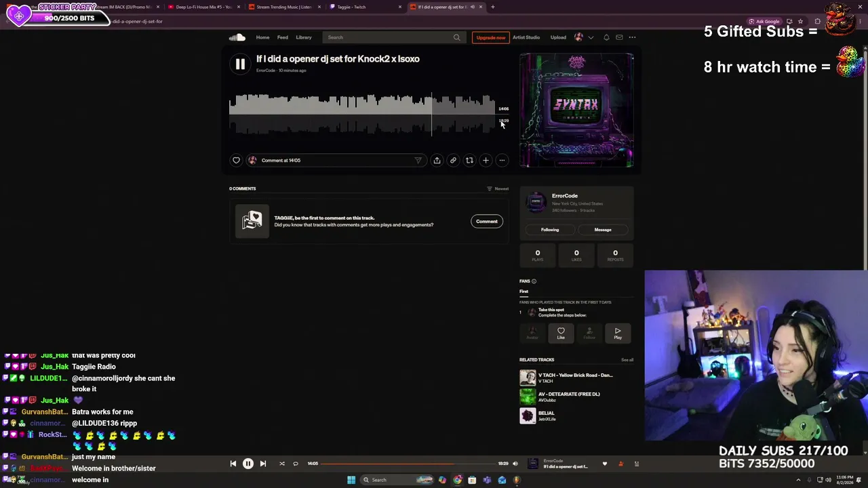Viewport: 868px width, 488px height.
Task: Go to Home in SoundCloud nav
Action: point(262,37)
